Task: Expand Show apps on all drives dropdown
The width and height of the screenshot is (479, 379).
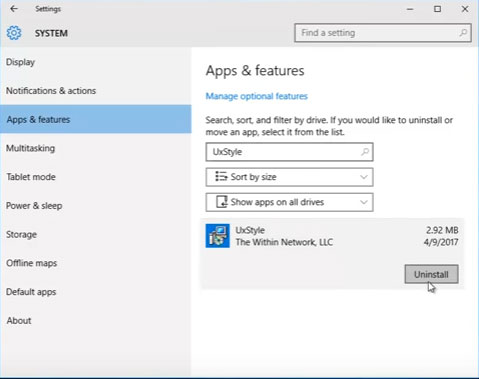Action: pyautogui.click(x=289, y=202)
